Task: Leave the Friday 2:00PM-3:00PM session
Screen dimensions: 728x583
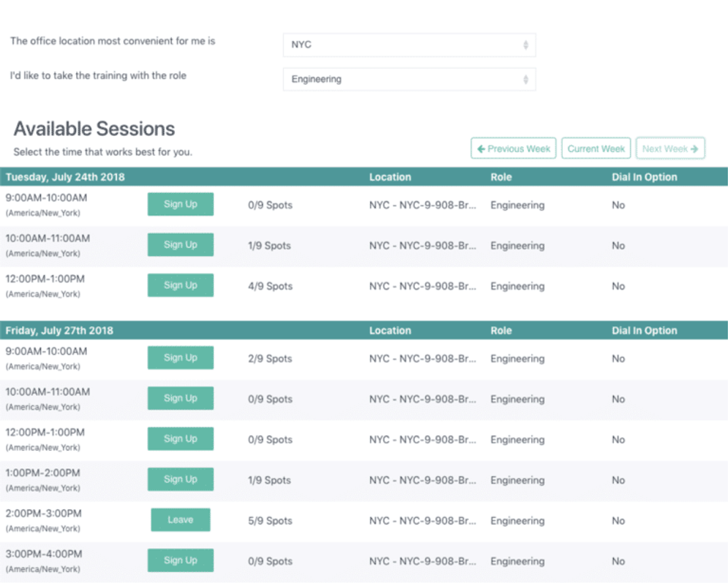Action: (181, 520)
